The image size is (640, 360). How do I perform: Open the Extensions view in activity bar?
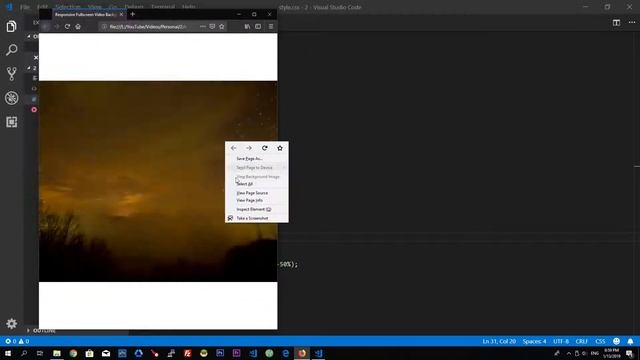click(11, 122)
